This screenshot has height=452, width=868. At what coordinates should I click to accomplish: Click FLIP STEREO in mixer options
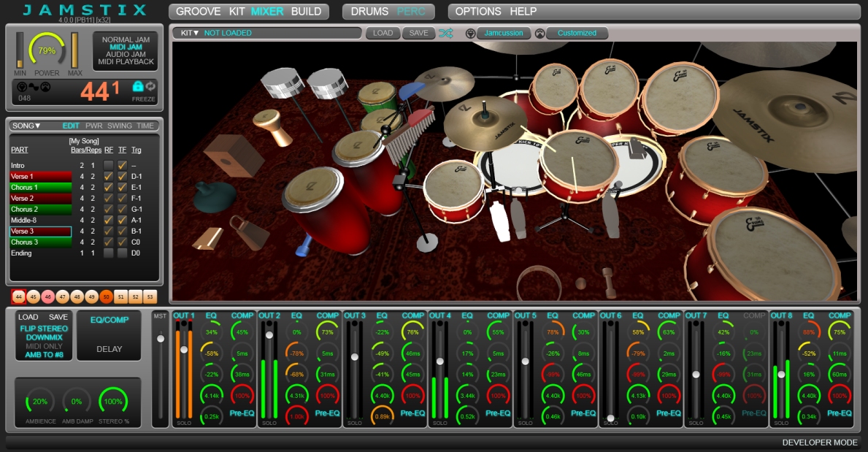(44, 329)
